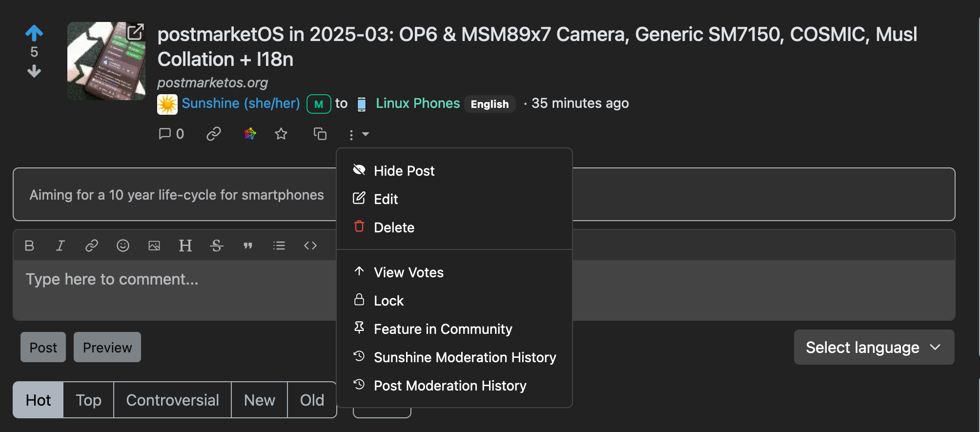980x432 pixels.
Task: Sort comments by Hot
Action: coord(38,400)
